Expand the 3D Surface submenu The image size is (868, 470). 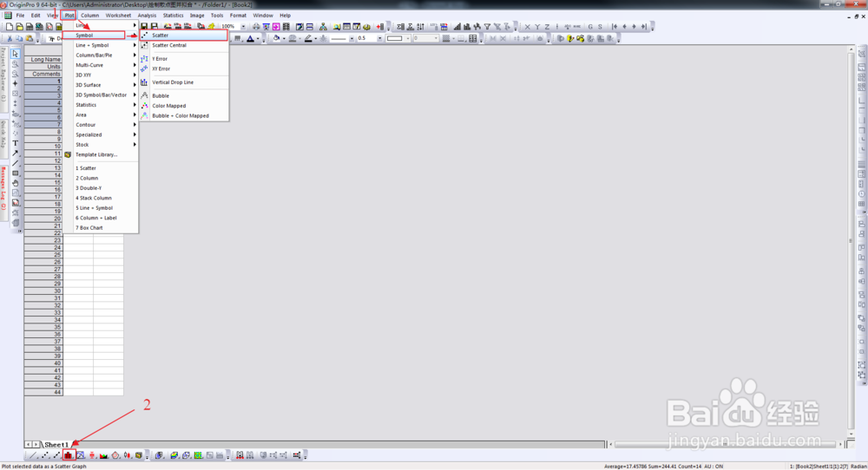coord(100,85)
